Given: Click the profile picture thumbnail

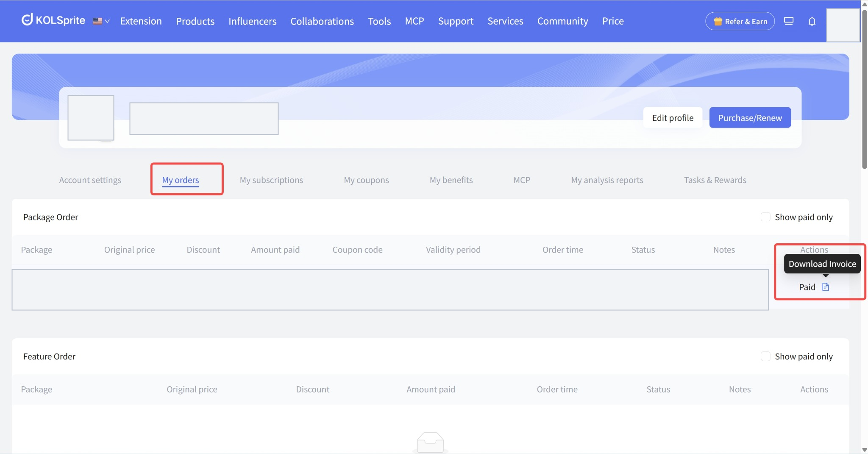Looking at the screenshot, I should [91, 118].
